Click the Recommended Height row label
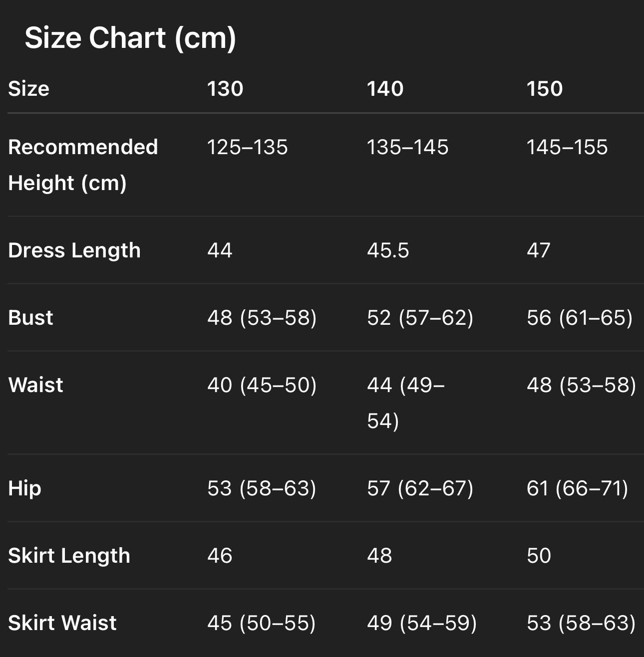The width and height of the screenshot is (644, 657). 83,165
